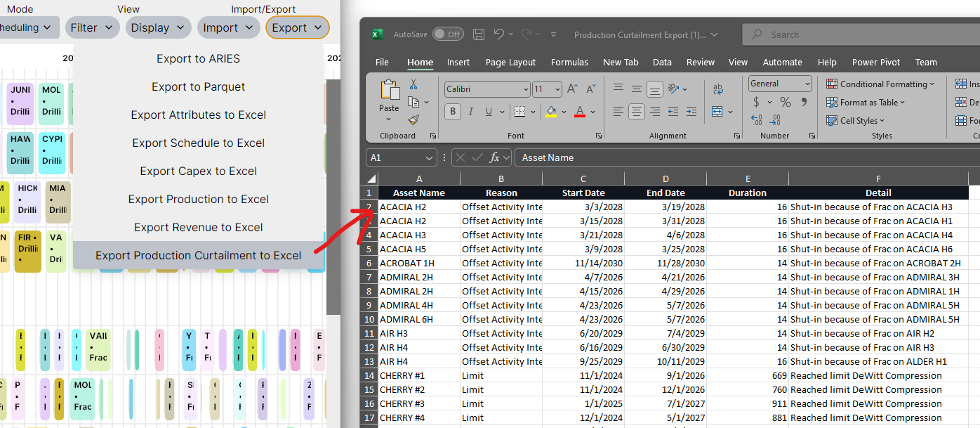Click Export Schedule to Excel
The height and width of the screenshot is (428, 980).
click(198, 143)
